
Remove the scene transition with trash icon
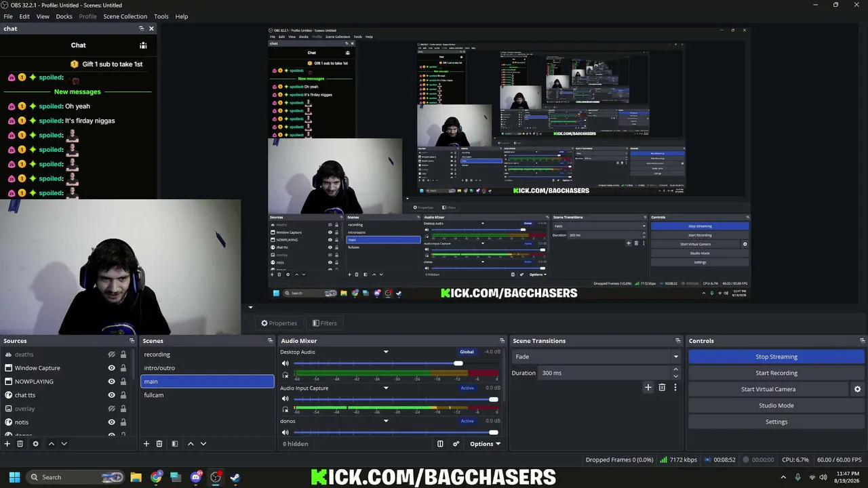pyautogui.click(x=662, y=388)
